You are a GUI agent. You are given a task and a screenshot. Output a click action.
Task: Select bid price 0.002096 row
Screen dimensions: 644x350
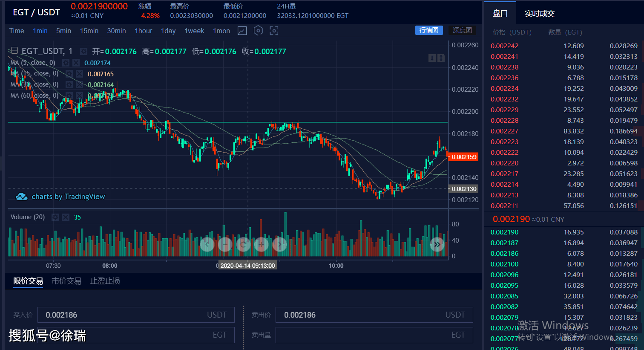coord(564,275)
